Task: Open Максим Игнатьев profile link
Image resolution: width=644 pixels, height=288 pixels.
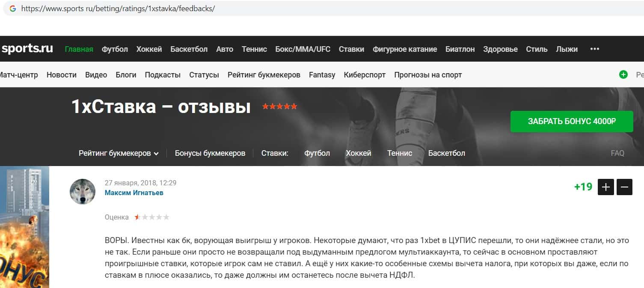Action: [134, 193]
